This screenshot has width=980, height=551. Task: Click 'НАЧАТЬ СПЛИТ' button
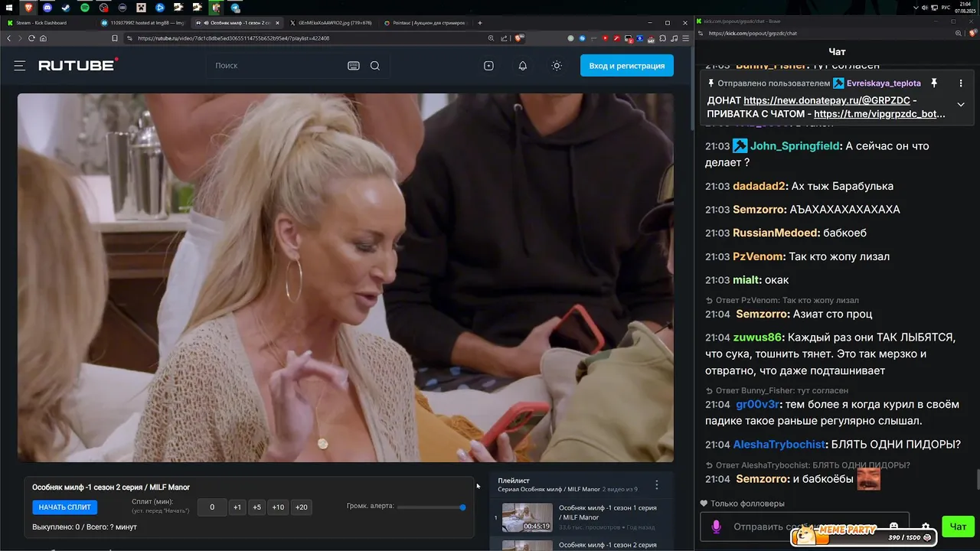[64, 507]
